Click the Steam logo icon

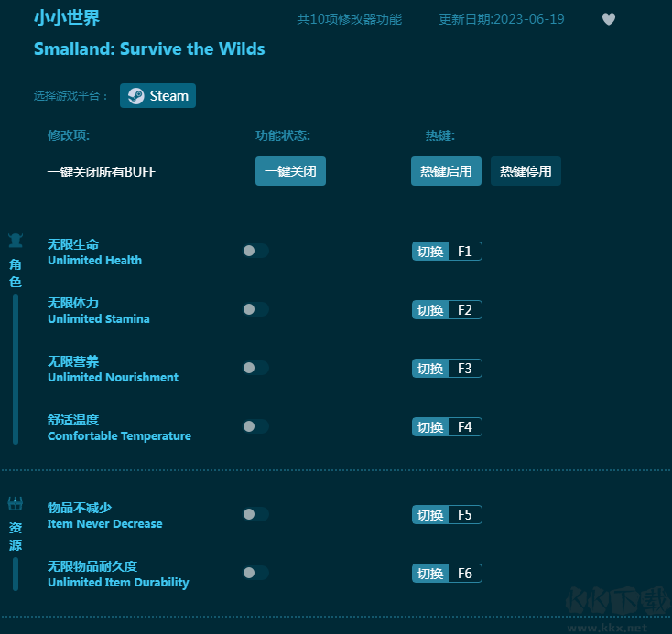click(x=136, y=96)
